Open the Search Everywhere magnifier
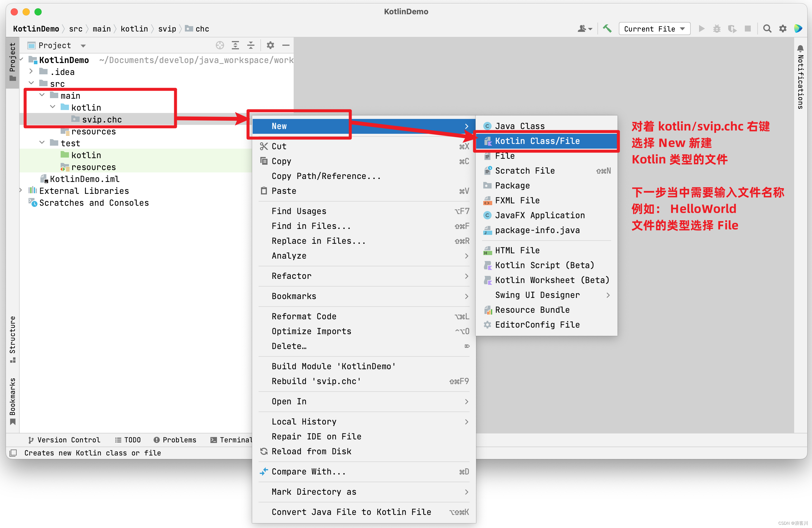The width and height of the screenshot is (812, 528). pos(767,29)
